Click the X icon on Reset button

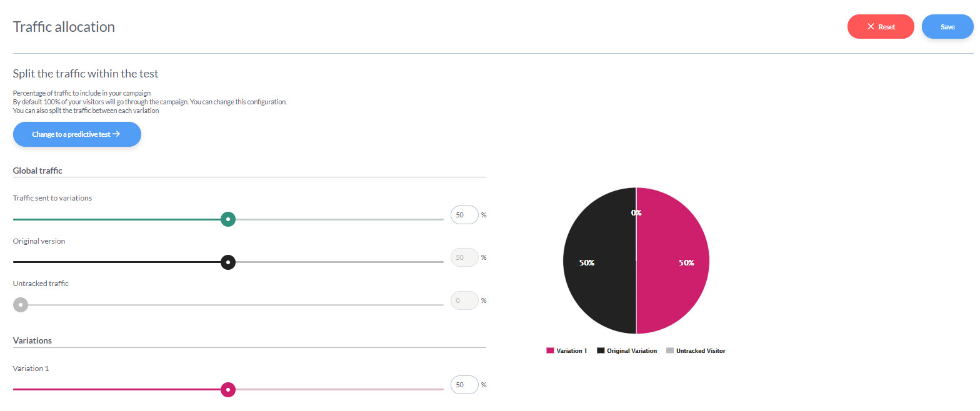870,27
